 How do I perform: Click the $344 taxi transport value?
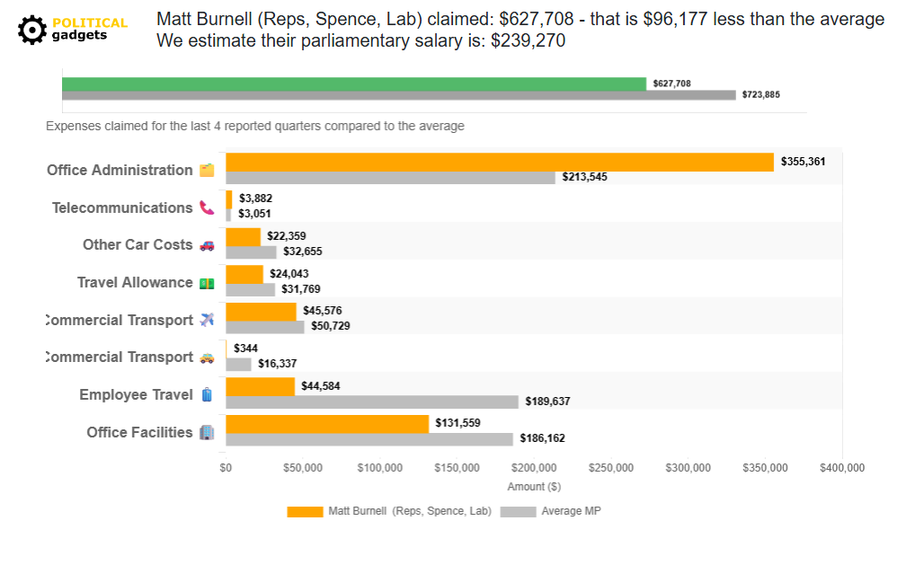[245, 349]
